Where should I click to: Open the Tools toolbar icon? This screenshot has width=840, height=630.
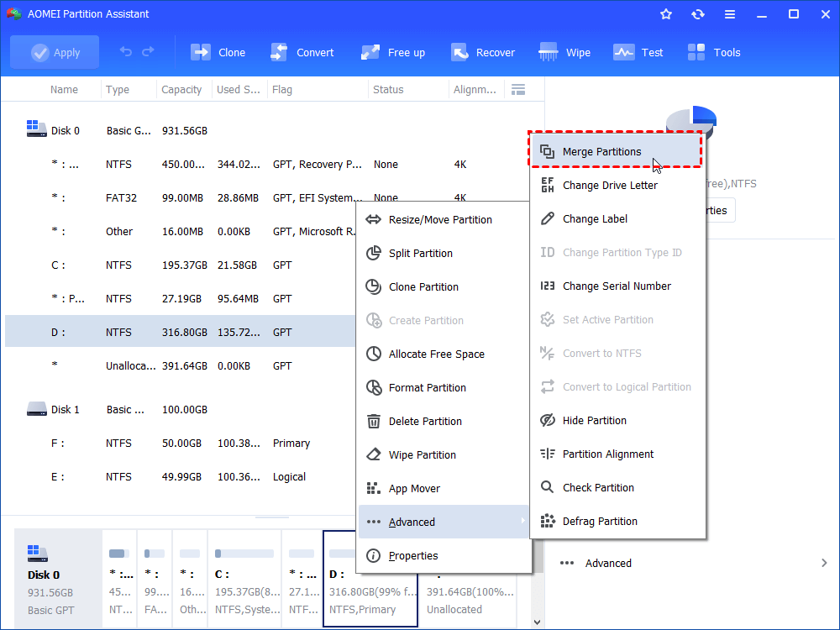(713, 51)
